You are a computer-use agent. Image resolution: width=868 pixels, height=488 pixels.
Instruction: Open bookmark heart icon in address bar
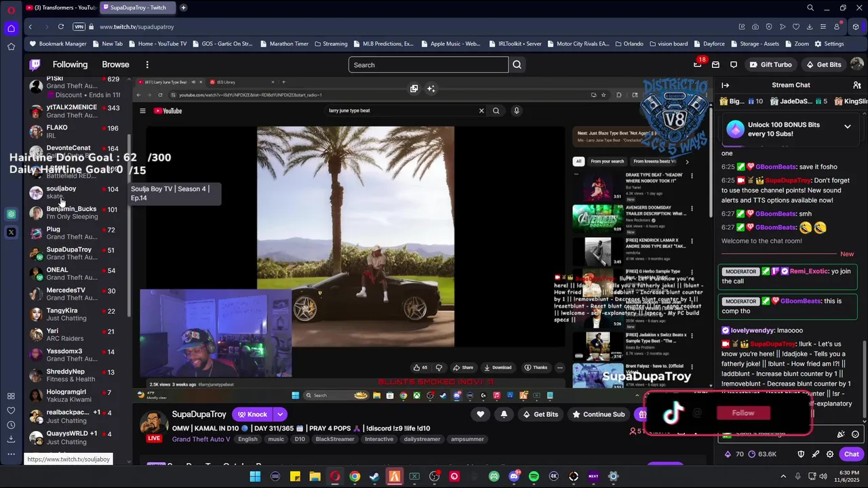[x=796, y=26]
